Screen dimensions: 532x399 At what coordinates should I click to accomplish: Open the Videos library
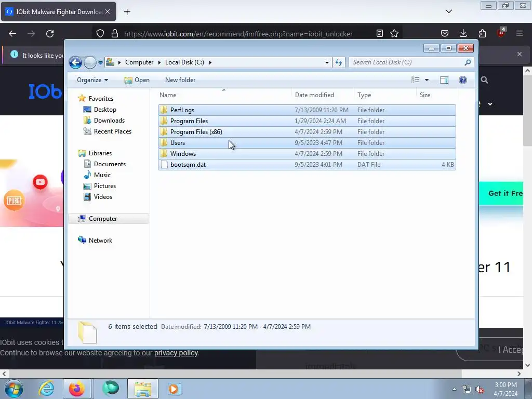(x=103, y=197)
